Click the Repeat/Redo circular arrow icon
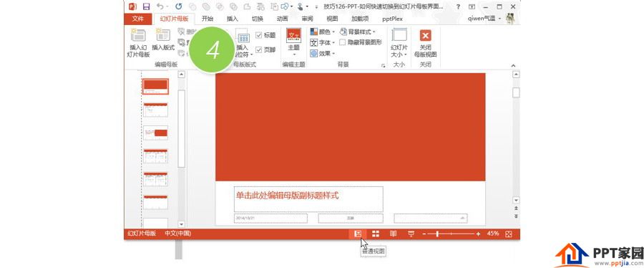The height and width of the screenshot is (268, 644). click(x=179, y=6)
